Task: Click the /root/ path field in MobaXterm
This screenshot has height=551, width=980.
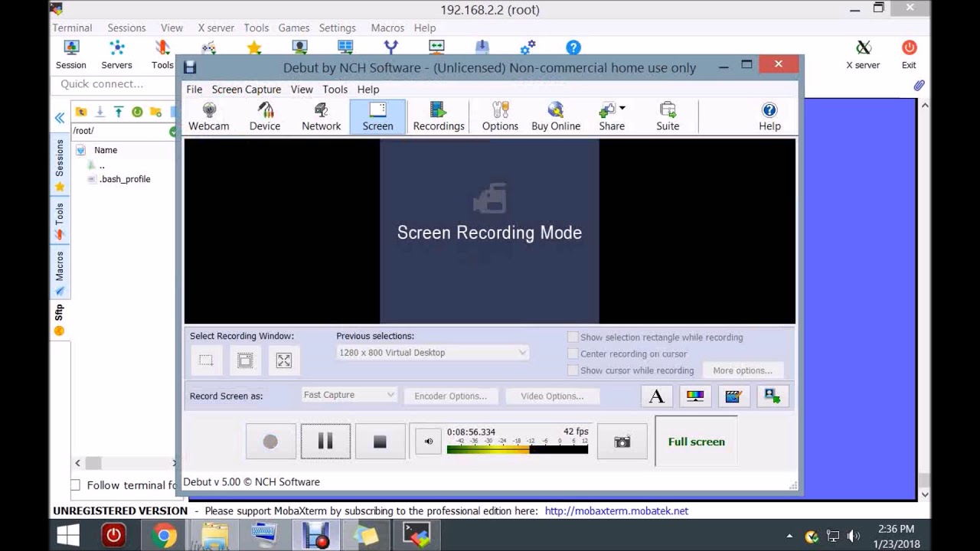Action: click(120, 131)
